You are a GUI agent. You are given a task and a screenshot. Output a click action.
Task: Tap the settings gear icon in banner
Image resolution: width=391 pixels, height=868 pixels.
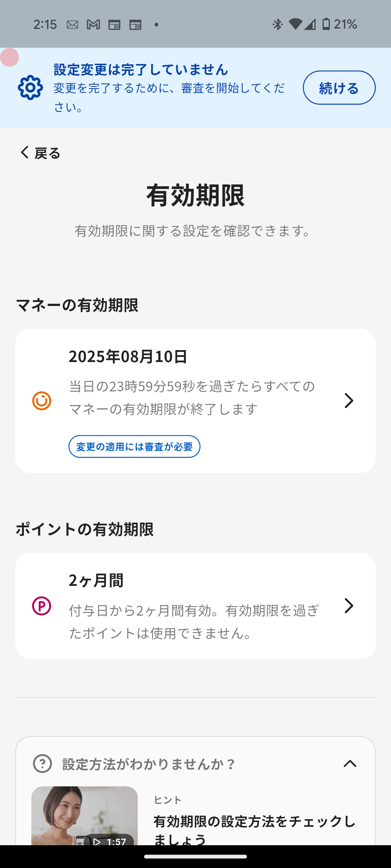pyautogui.click(x=30, y=88)
